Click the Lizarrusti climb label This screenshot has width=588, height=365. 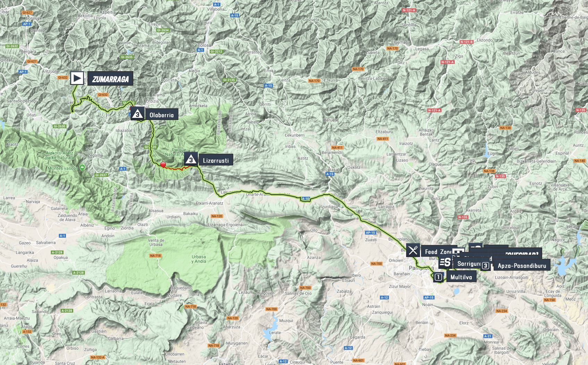coord(216,160)
